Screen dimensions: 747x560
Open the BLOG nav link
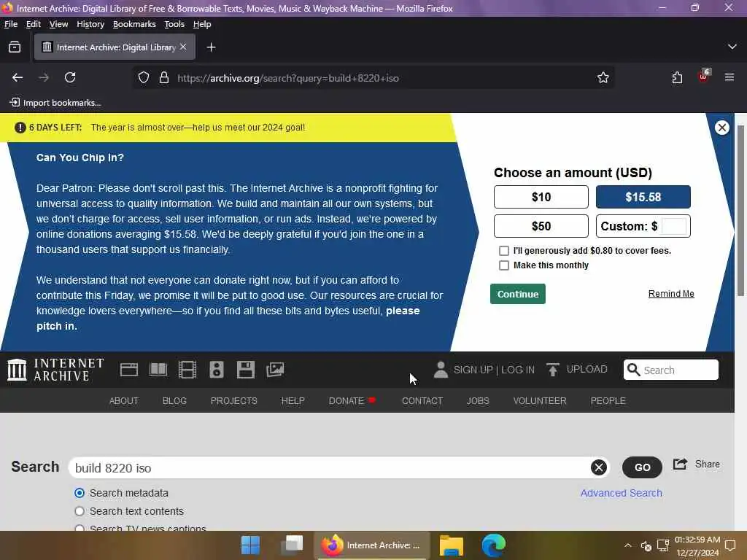click(174, 401)
